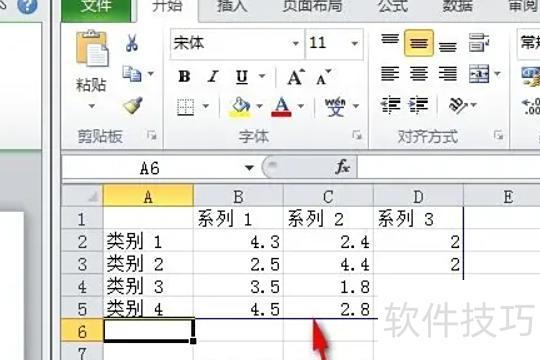
Task: Apply cell borders icon
Action: pos(186,107)
